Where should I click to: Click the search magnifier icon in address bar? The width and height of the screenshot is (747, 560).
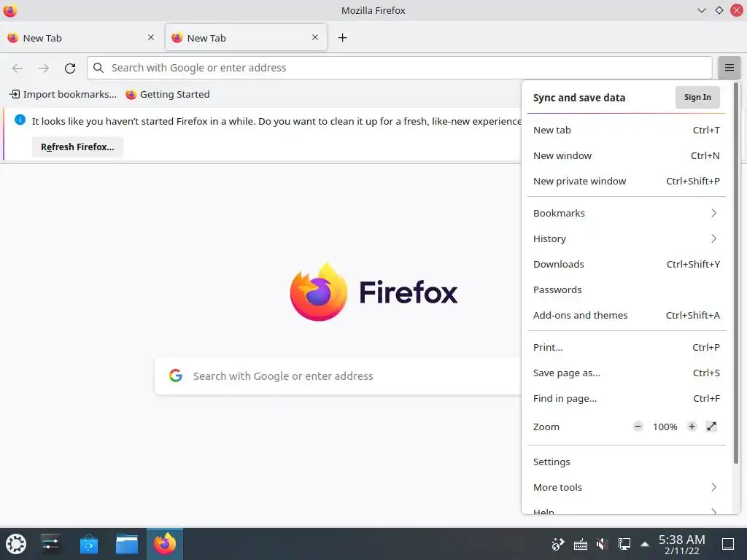[98, 68]
